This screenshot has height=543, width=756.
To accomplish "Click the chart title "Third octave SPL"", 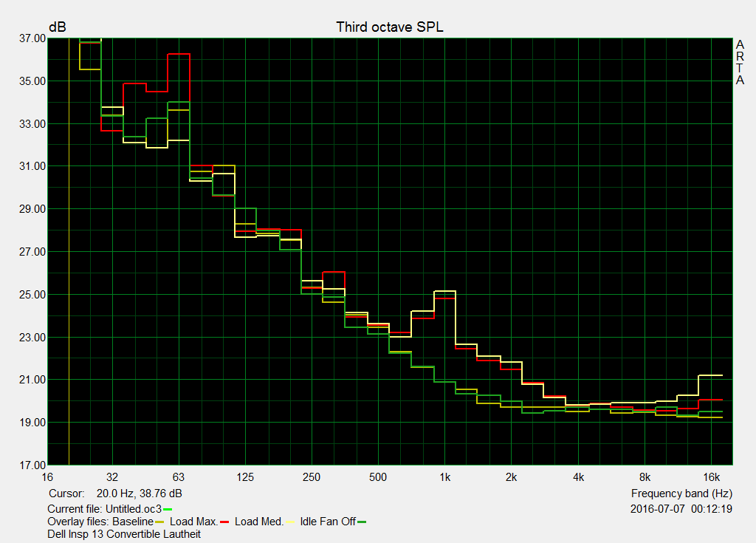I will [390, 27].
